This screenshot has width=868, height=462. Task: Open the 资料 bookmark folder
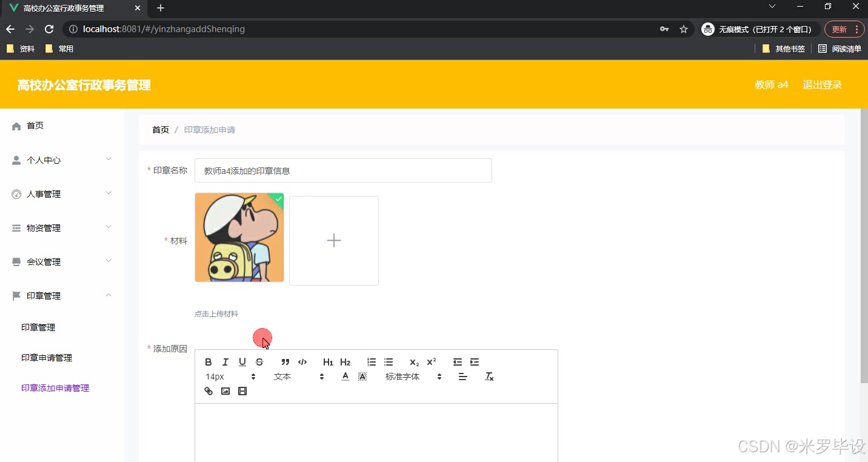point(21,49)
